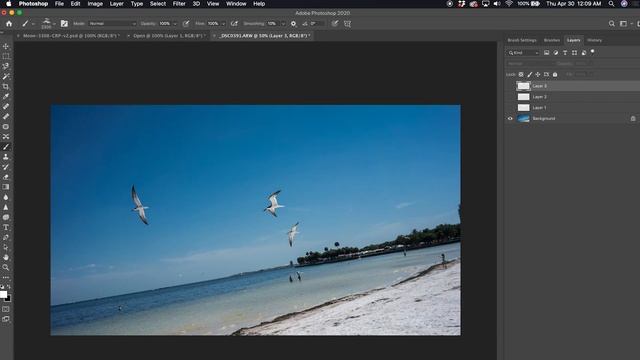Switch to the Open @ 100% document tab

(168, 36)
